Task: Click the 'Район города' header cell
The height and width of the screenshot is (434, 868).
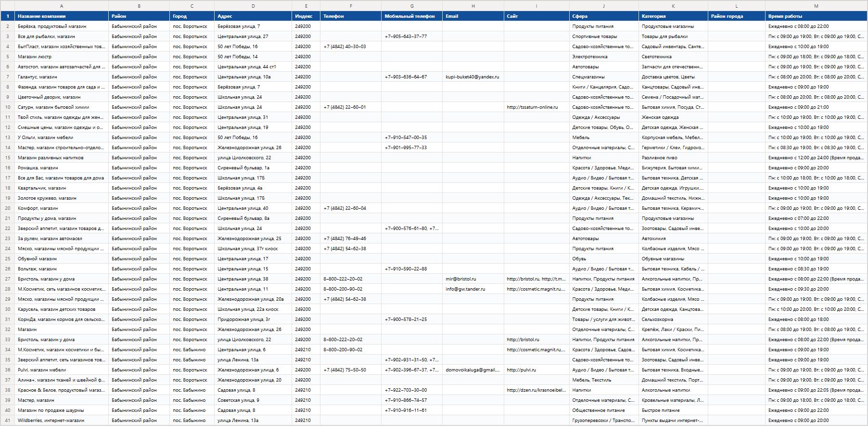Action: [x=737, y=16]
